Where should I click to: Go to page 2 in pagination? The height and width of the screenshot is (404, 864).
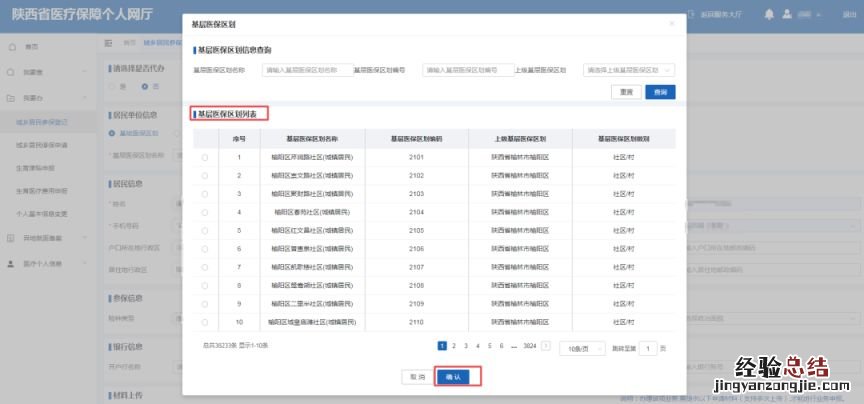(453, 345)
